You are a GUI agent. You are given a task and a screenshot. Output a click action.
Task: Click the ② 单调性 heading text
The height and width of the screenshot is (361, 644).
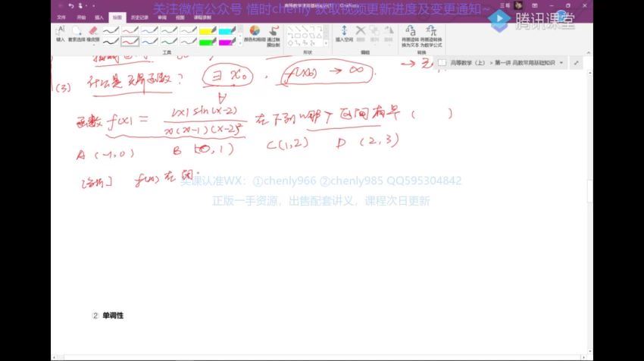(108, 315)
